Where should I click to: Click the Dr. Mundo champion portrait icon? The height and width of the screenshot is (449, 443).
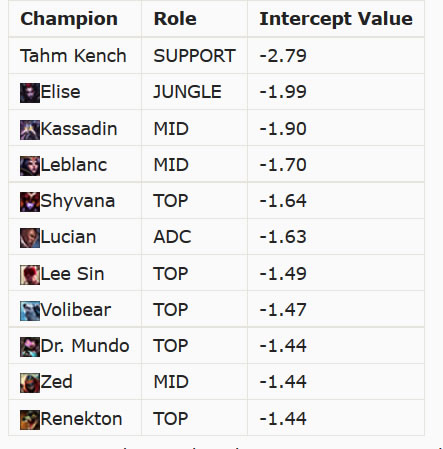[x=30, y=347]
